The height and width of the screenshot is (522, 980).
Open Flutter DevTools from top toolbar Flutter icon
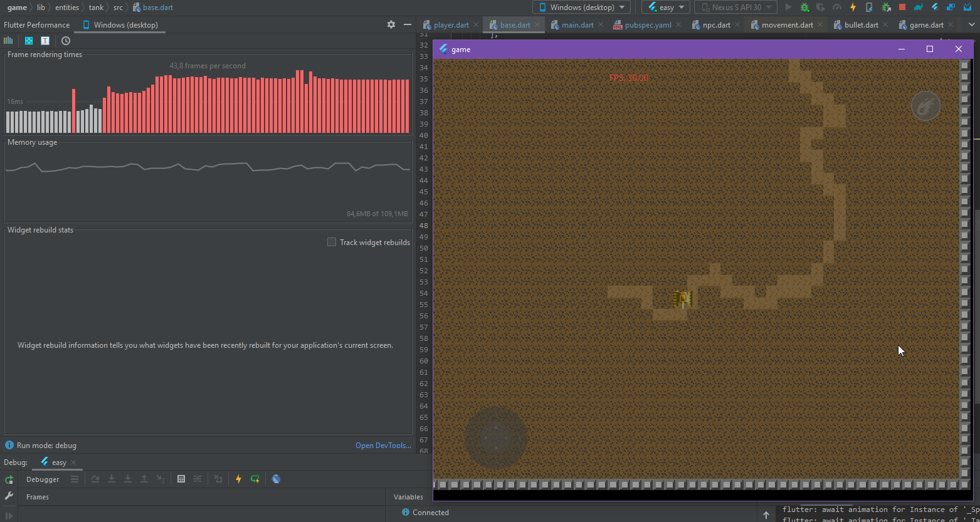point(935,8)
